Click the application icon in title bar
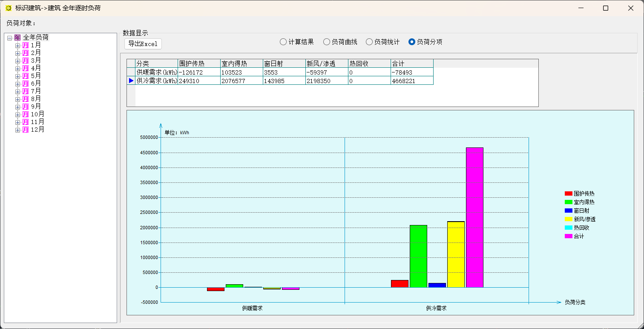 coord(9,8)
